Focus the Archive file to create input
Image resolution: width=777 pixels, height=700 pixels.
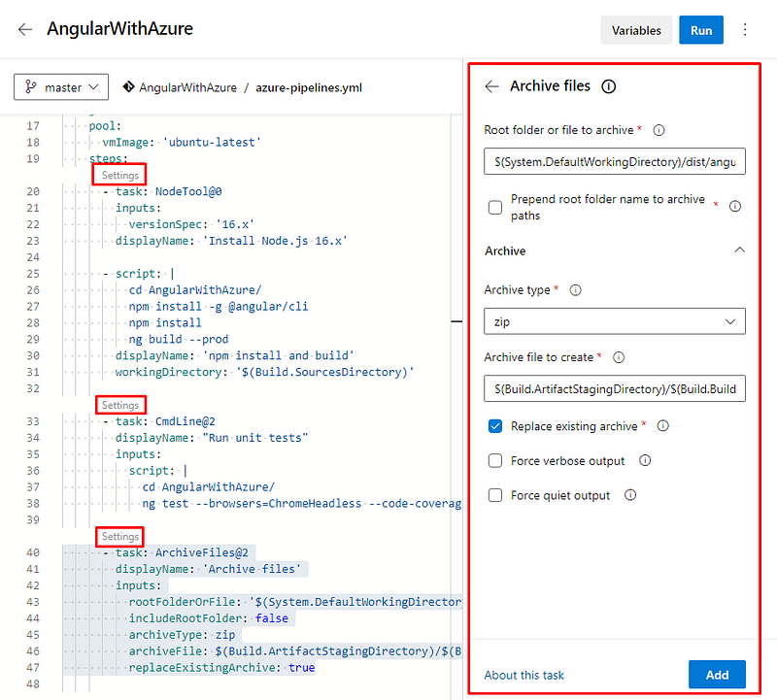(x=615, y=389)
